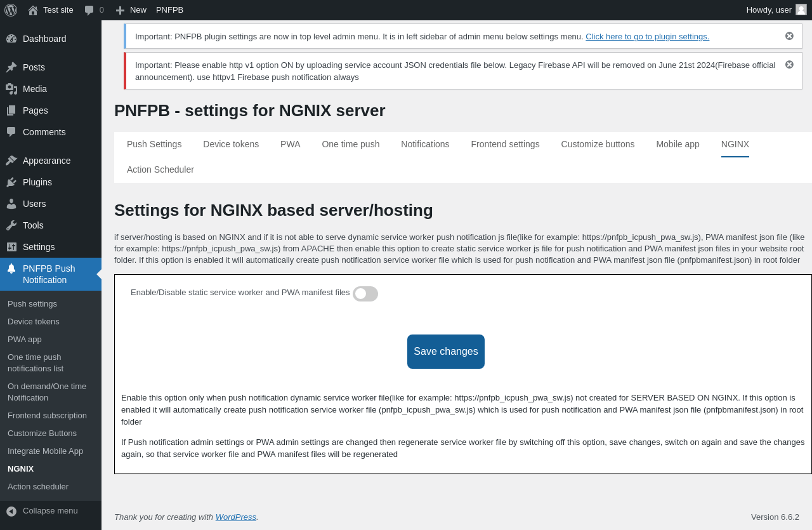This screenshot has width=812, height=530.
Task: Click the Collapse menu label
Action: (50, 511)
